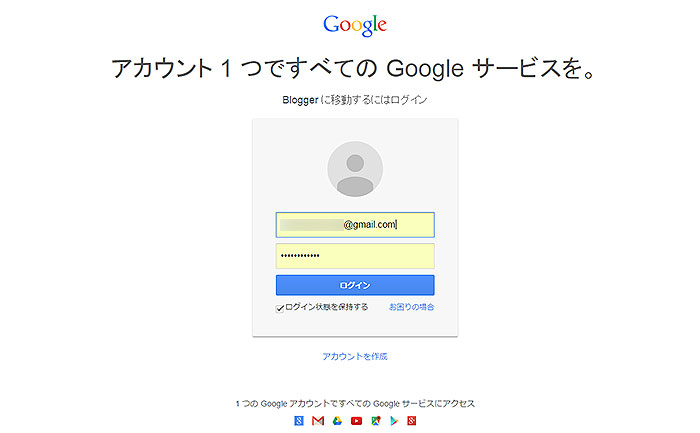Viewport: 700px width, 433px height.
Task: Click the red YouTube play icon
Action: [356, 421]
